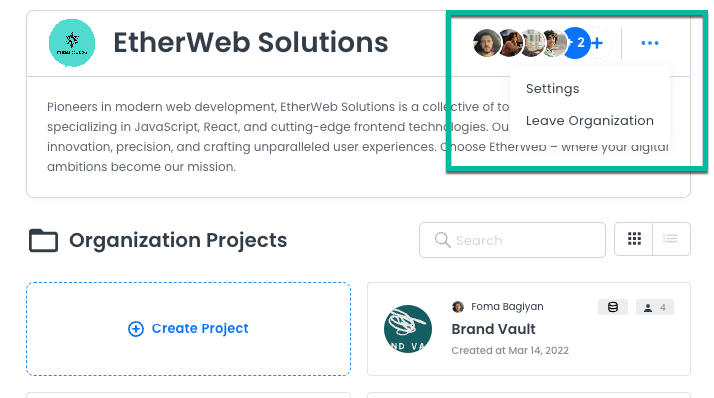Click the database icon on Brand Vault card
Image resolution: width=714 pixels, height=398 pixels.
[x=613, y=307]
